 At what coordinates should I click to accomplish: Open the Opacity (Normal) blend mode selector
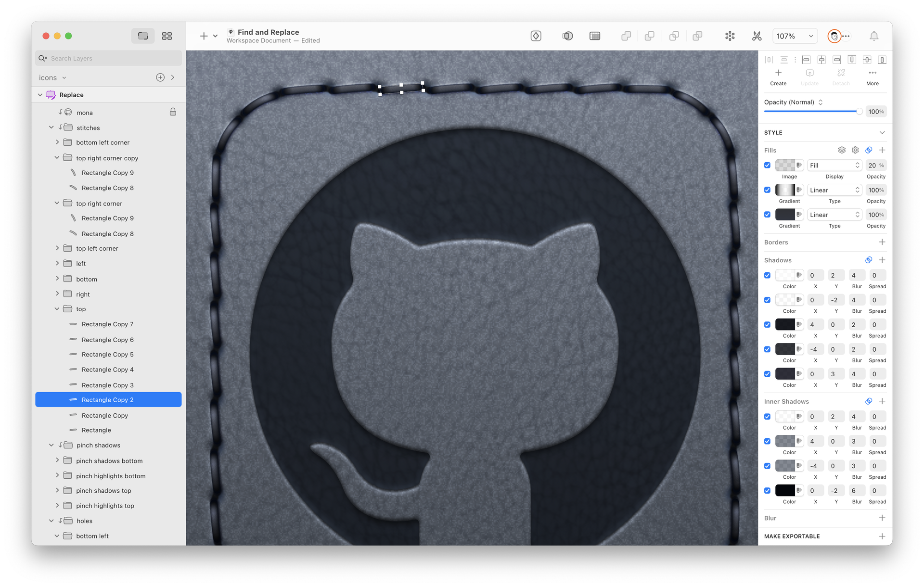[794, 102]
